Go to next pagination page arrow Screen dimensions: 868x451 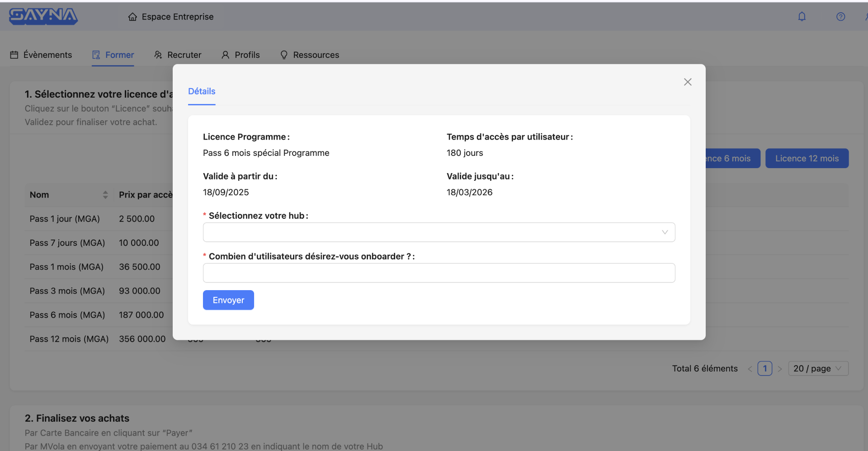(x=780, y=369)
